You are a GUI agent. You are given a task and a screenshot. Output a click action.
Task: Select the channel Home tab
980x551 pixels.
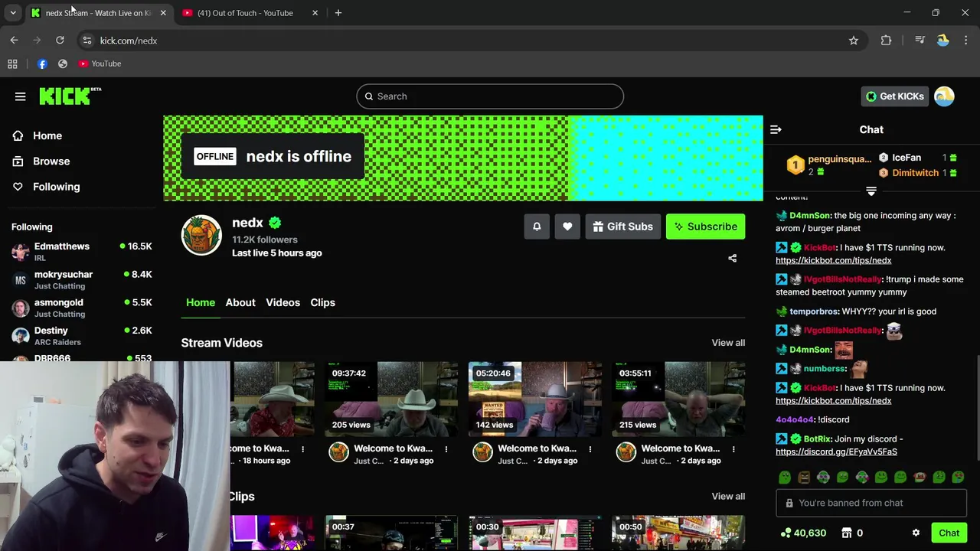[x=201, y=302]
